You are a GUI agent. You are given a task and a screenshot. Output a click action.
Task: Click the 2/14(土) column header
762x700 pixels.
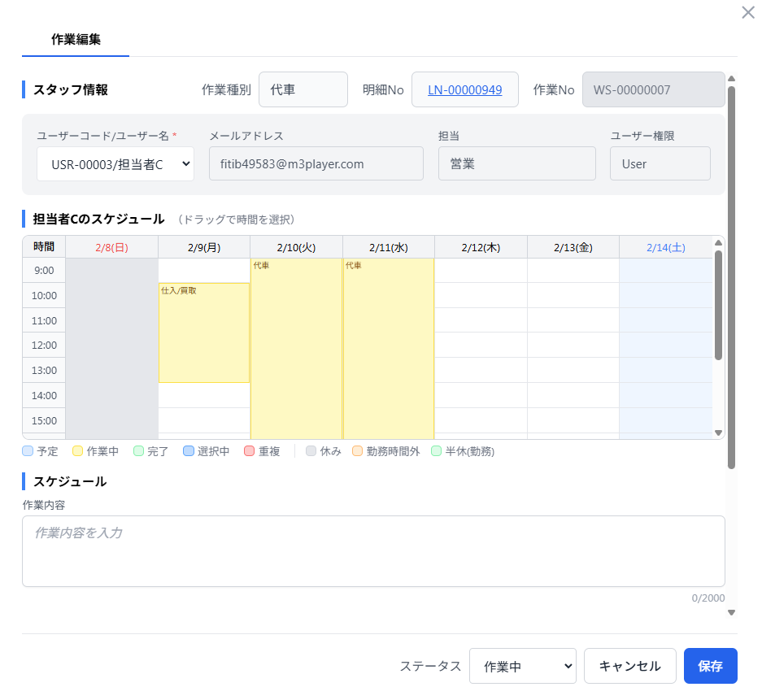click(665, 247)
